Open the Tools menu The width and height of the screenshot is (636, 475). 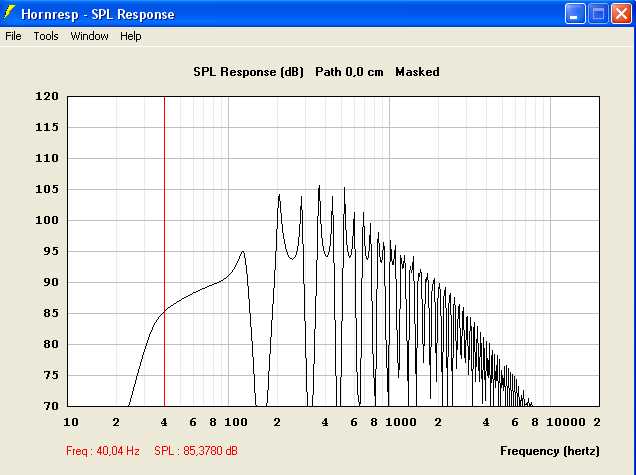coord(46,36)
